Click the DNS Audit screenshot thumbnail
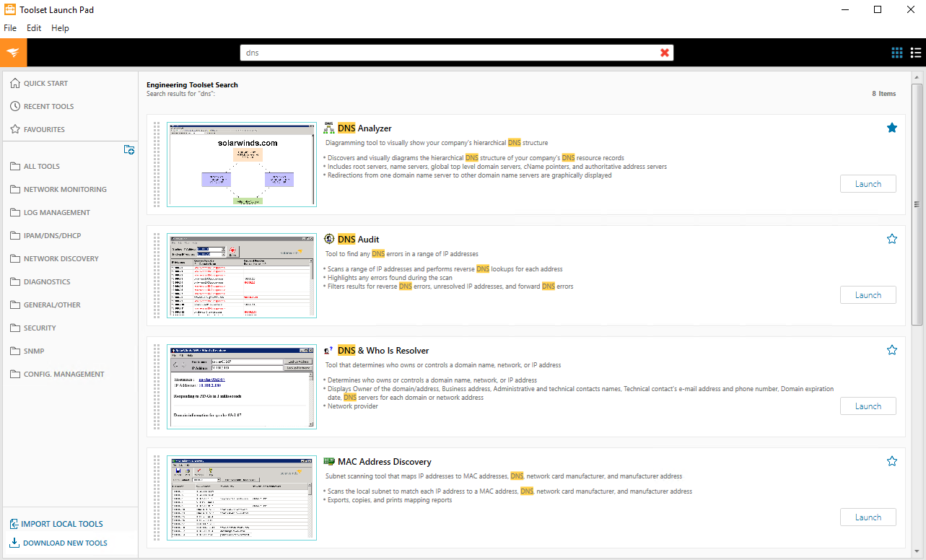Screen dimensions: 926x560 click(x=241, y=276)
